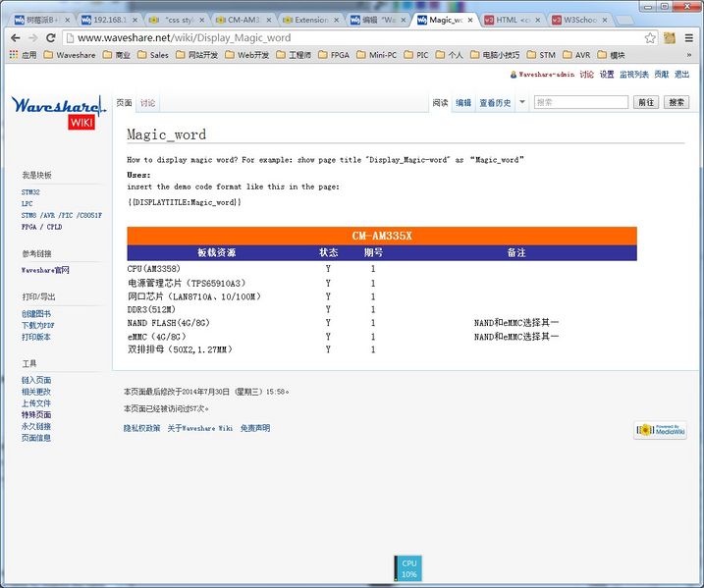
Task: Open the 隐私权政策 privacy policy link
Action: (x=141, y=428)
